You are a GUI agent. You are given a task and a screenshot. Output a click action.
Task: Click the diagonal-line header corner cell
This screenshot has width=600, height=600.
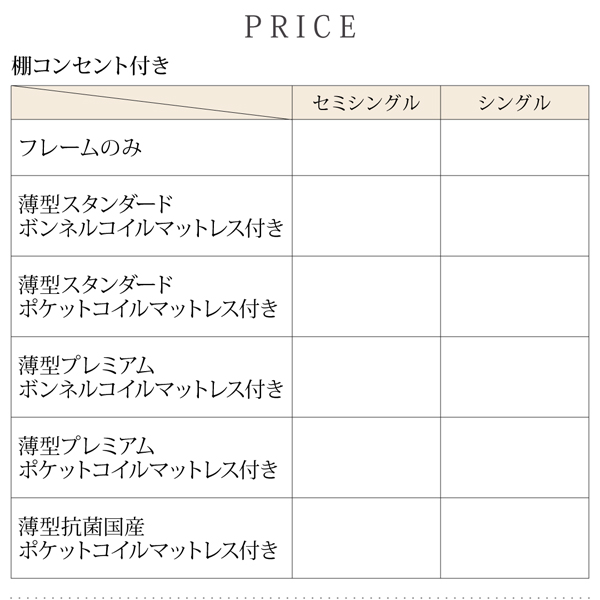tap(152, 103)
